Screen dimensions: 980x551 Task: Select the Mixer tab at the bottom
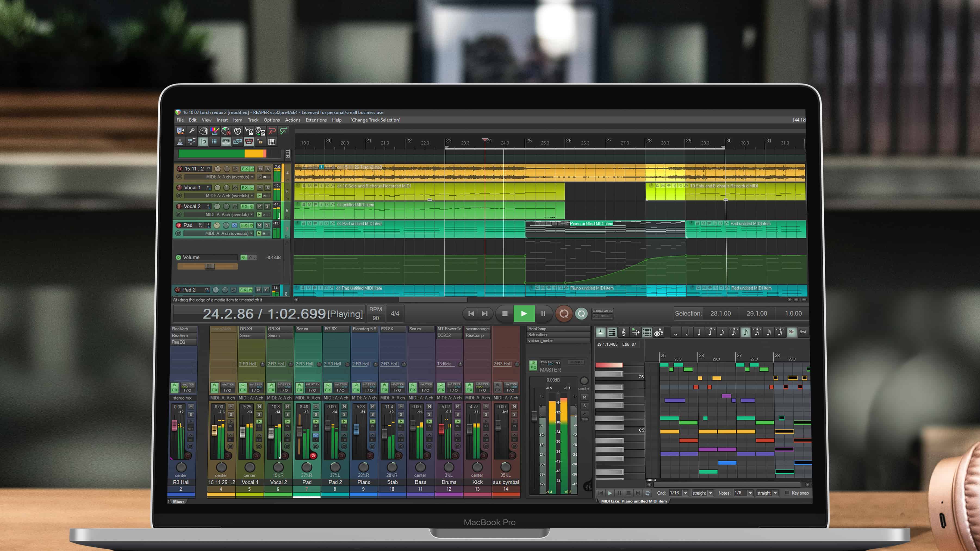click(x=178, y=502)
